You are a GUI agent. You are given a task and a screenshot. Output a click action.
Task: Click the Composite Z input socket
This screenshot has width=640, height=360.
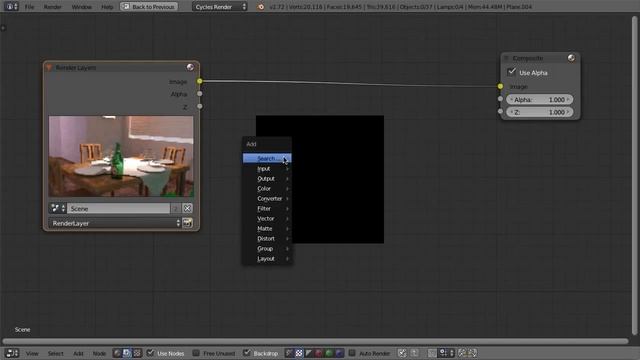(500, 111)
